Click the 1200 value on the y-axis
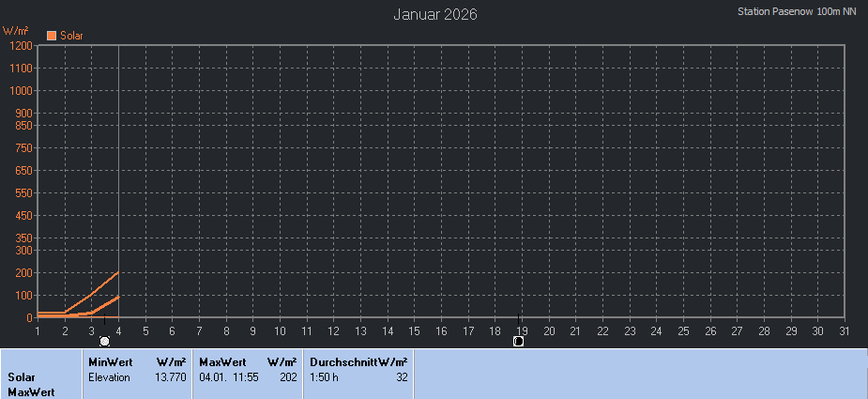The height and width of the screenshot is (399, 868). click(21, 45)
